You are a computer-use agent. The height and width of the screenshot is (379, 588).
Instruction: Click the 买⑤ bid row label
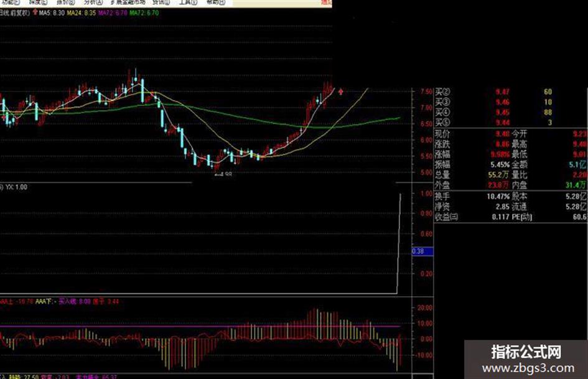pyautogui.click(x=442, y=123)
